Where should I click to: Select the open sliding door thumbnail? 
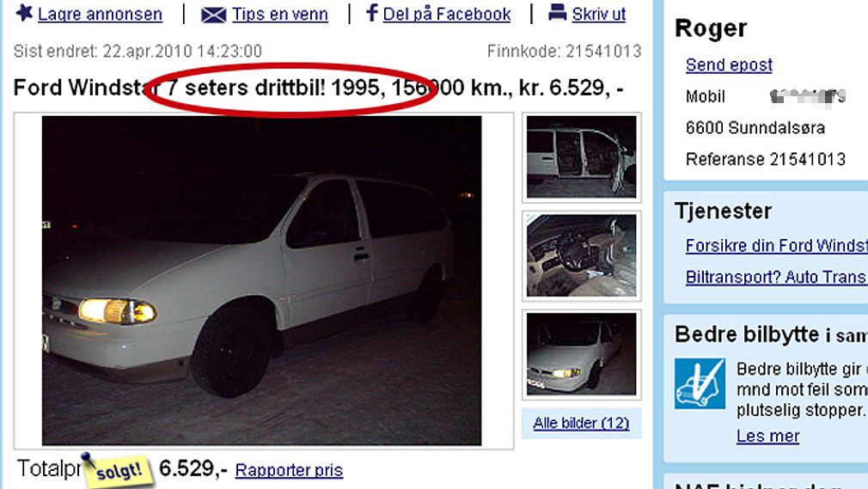[x=581, y=156]
